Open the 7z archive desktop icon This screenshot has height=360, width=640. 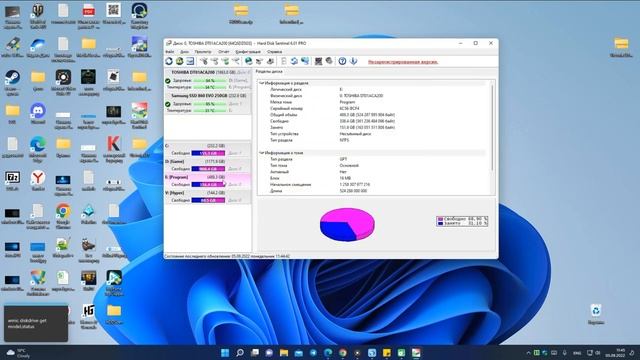(x=12, y=181)
